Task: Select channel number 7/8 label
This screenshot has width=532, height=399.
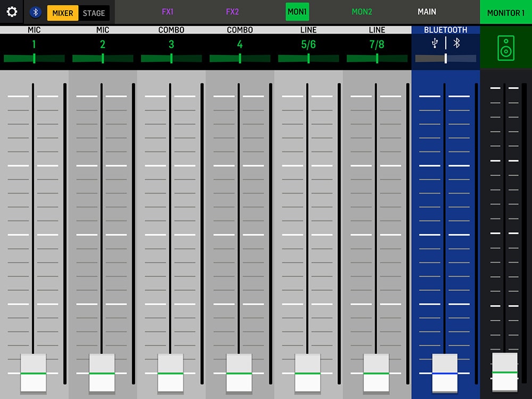Action: click(377, 45)
